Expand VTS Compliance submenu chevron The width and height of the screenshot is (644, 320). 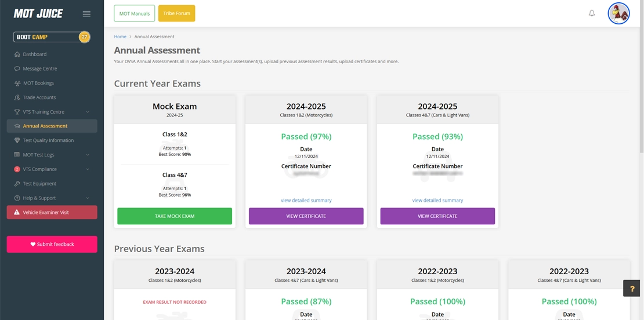click(88, 169)
